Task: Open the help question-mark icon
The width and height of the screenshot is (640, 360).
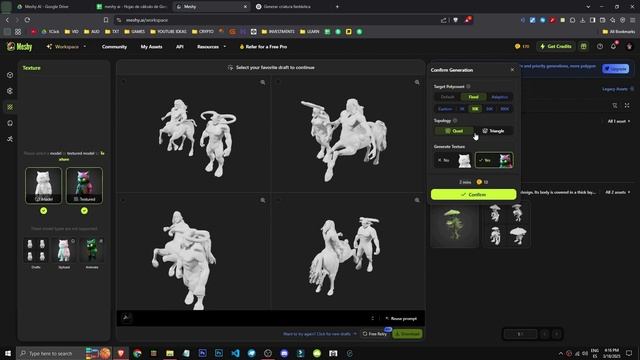Action: pyautogui.click(x=600, y=47)
